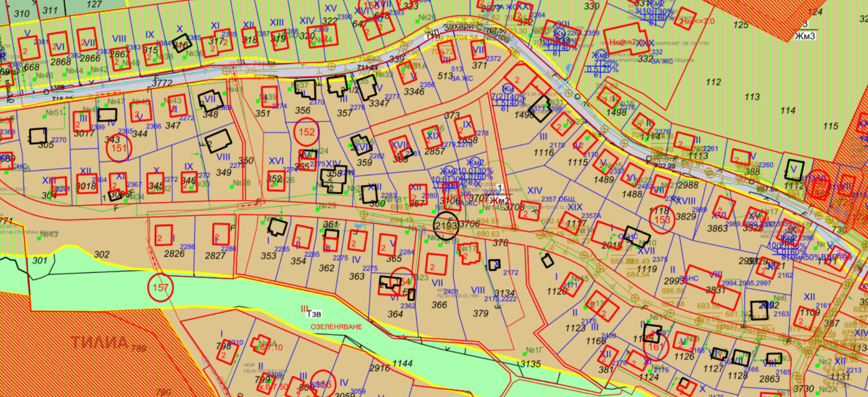Select parcel number 3831
868x397 pixels.
[x=716, y=290]
